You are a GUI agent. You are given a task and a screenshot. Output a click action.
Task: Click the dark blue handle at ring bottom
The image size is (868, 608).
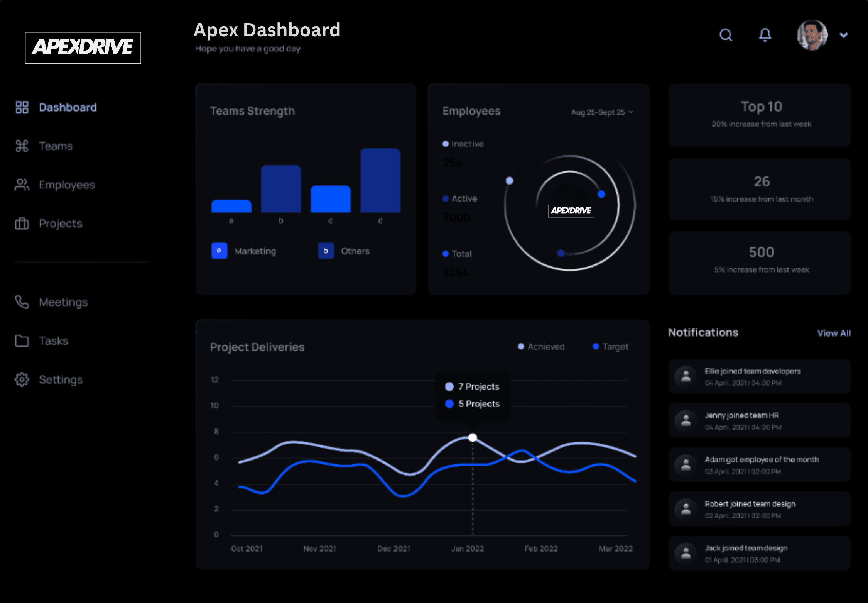(561, 253)
